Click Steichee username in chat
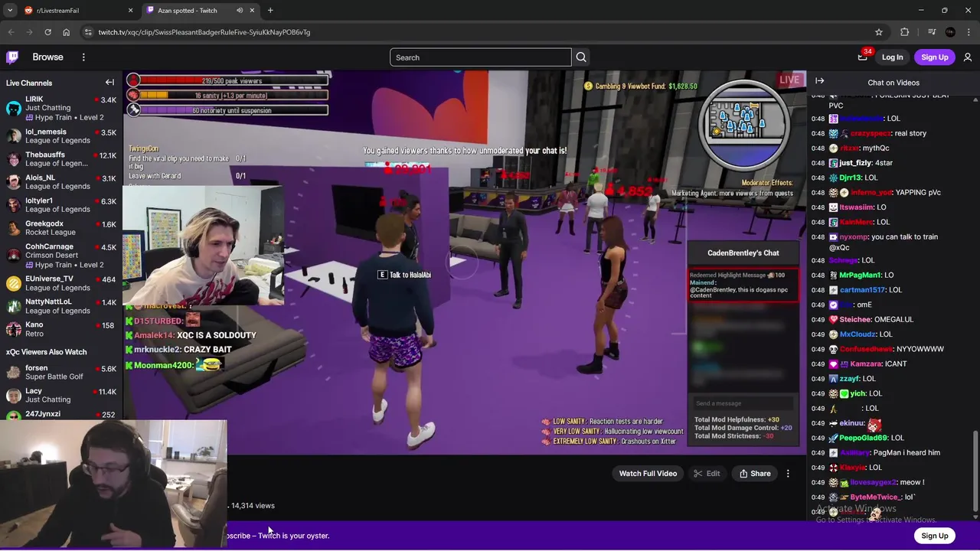The image size is (980, 551). tap(855, 319)
